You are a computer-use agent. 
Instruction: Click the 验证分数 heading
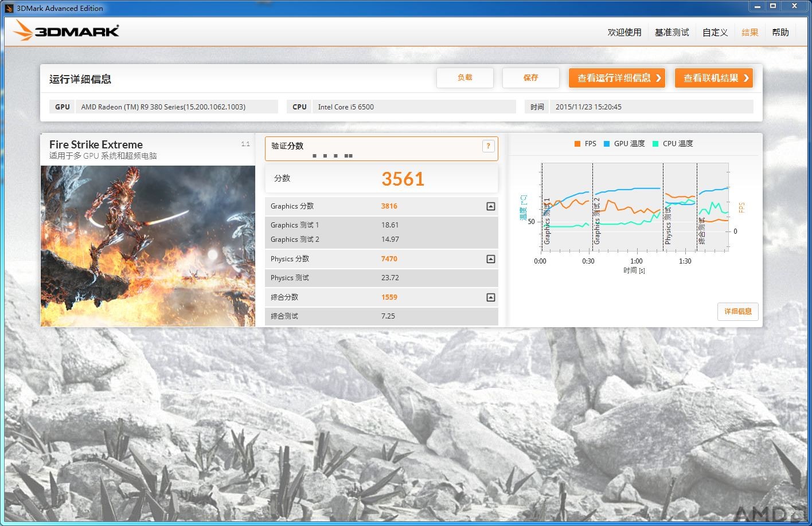[287, 146]
